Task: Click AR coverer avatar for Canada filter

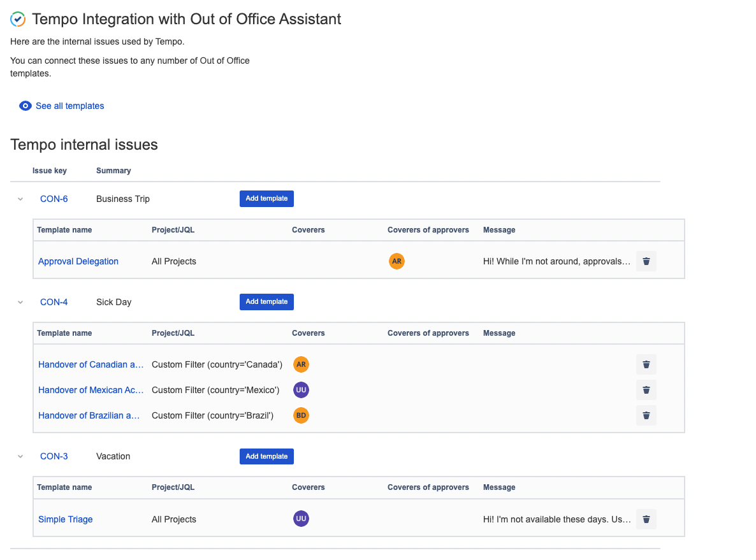Action: pos(301,364)
